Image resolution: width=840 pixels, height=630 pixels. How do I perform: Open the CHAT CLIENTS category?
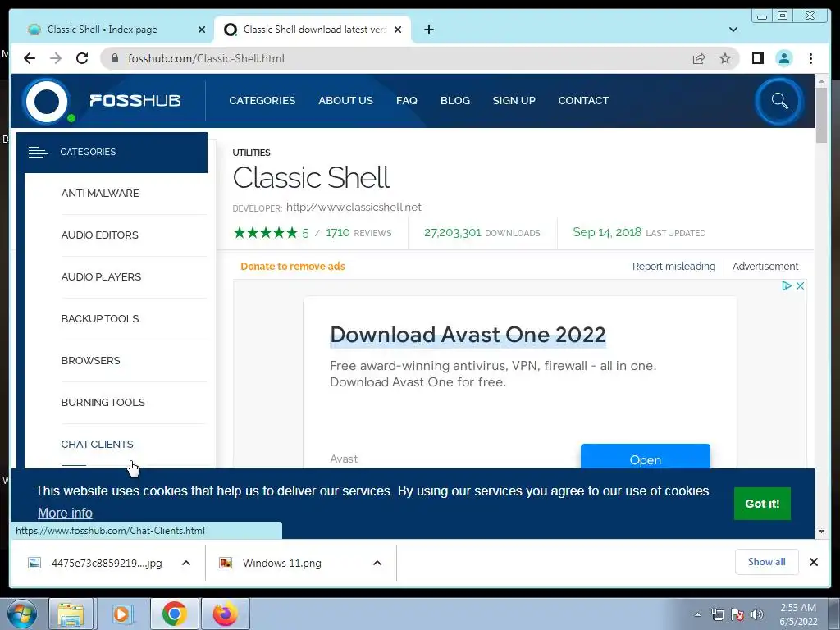(x=97, y=444)
